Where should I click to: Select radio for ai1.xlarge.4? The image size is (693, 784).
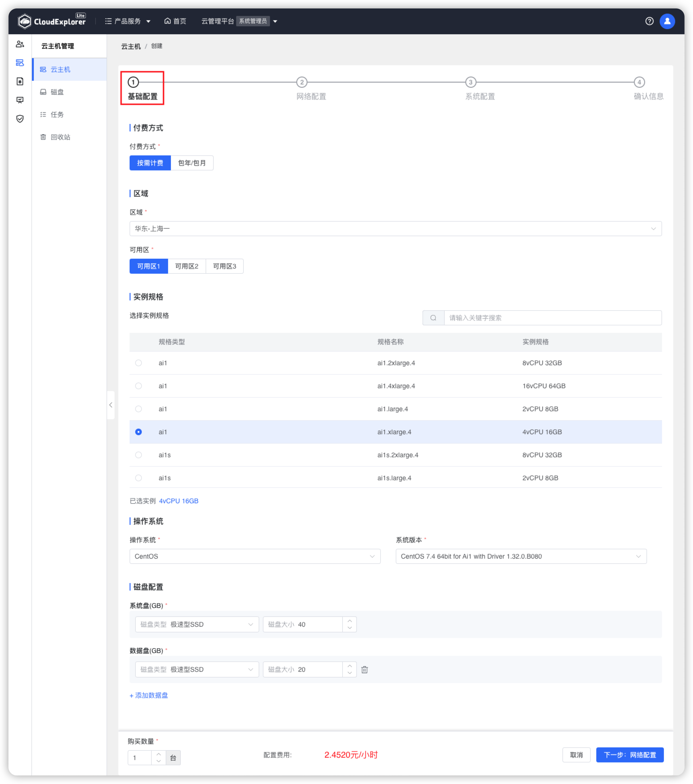point(139,432)
